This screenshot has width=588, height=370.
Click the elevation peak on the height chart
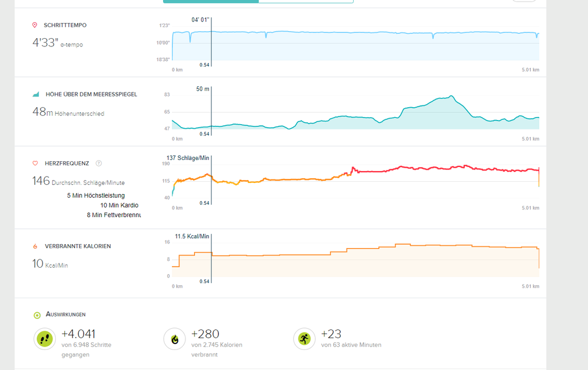451,96
